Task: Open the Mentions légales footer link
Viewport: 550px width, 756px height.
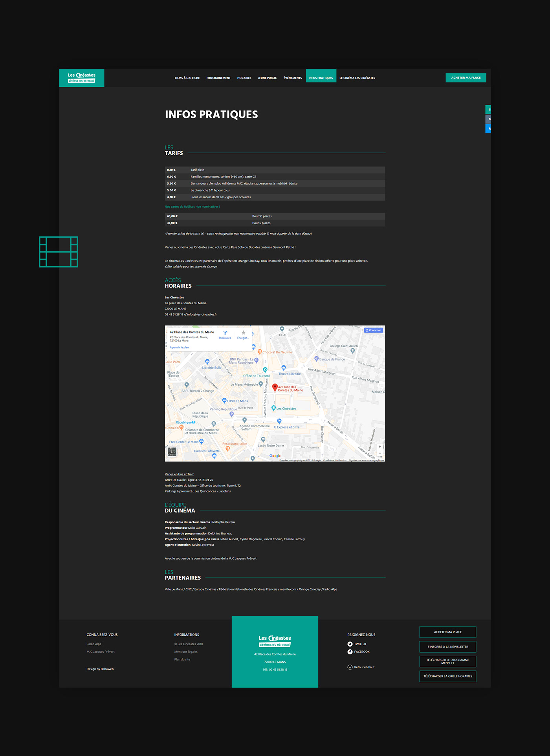Action: click(186, 652)
